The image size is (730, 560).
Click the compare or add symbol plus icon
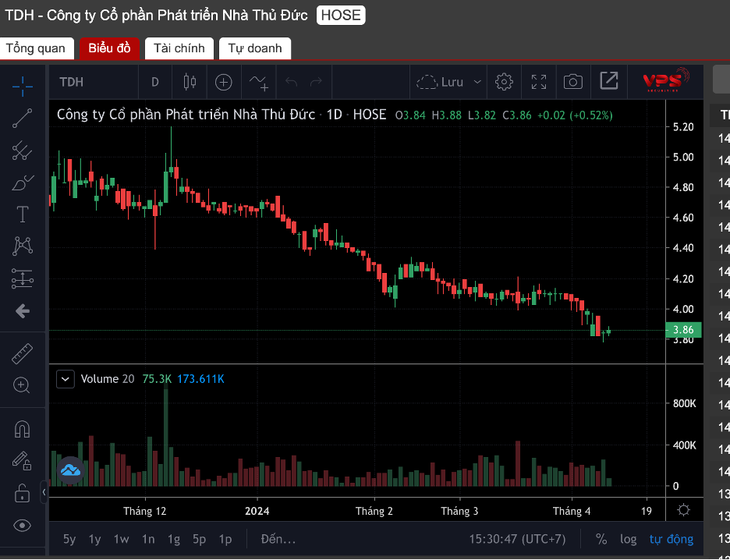[224, 83]
